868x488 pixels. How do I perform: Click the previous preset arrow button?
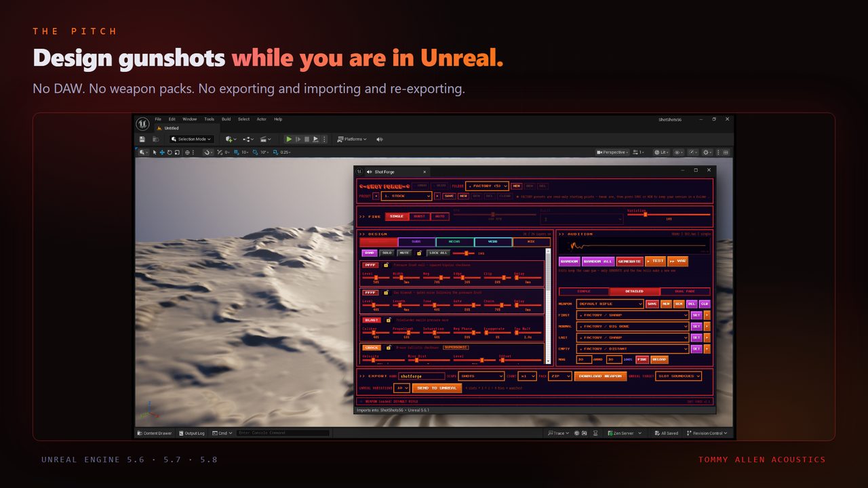click(376, 196)
